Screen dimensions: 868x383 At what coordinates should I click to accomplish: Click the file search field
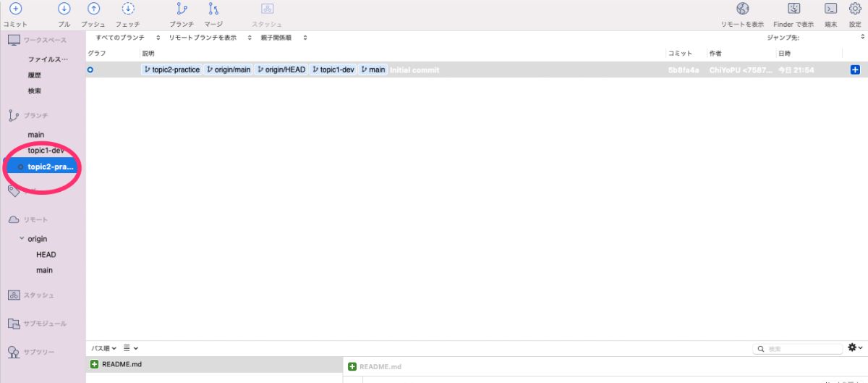click(x=798, y=349)
